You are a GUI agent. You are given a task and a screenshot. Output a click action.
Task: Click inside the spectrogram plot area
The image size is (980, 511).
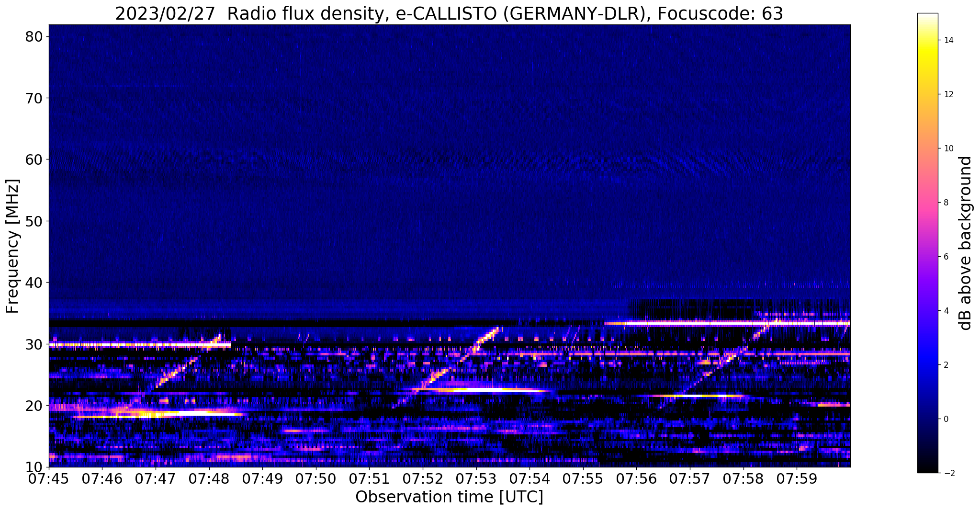(450, 246)
